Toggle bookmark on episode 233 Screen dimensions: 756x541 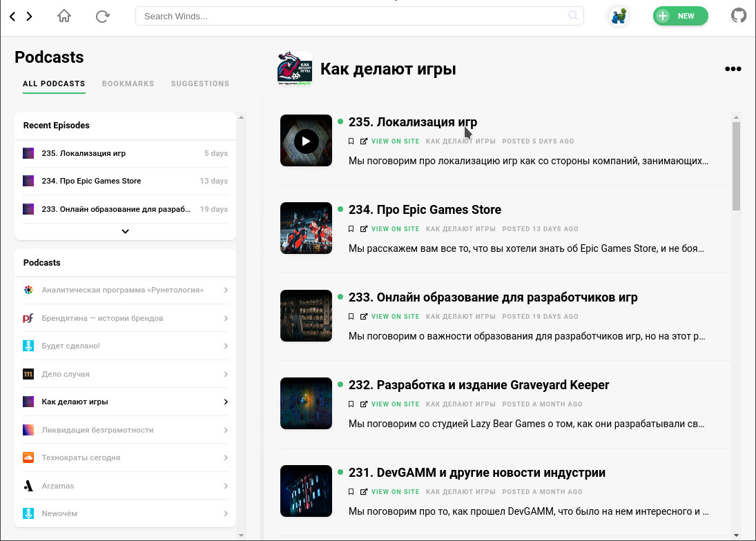(x=351, y=317)
